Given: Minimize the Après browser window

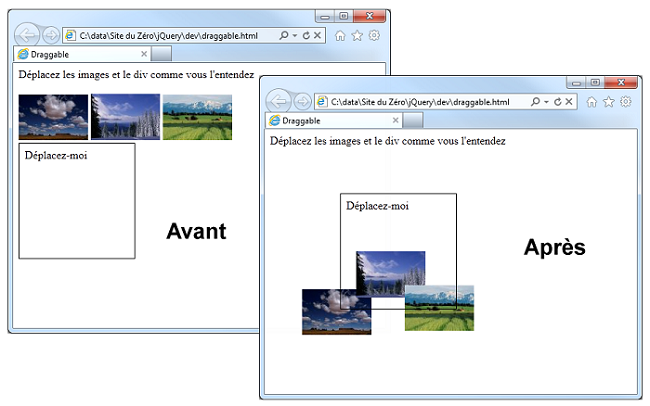Looking at the screenshot, I should 577,83.
